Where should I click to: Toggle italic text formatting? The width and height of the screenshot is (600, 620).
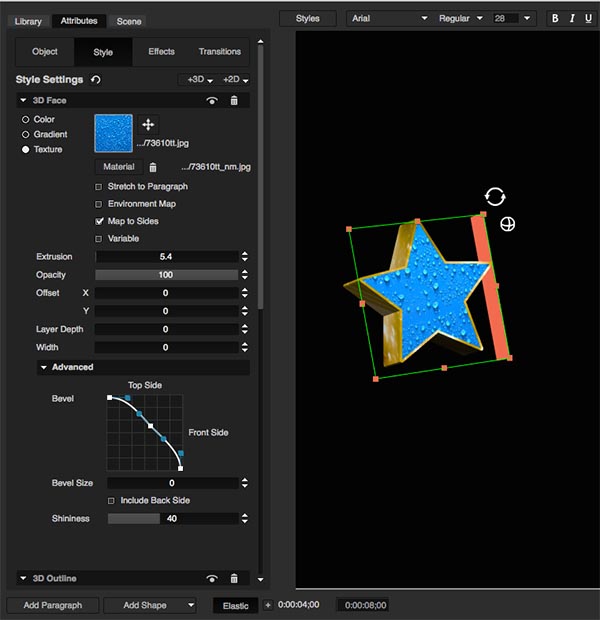(571, 18)
